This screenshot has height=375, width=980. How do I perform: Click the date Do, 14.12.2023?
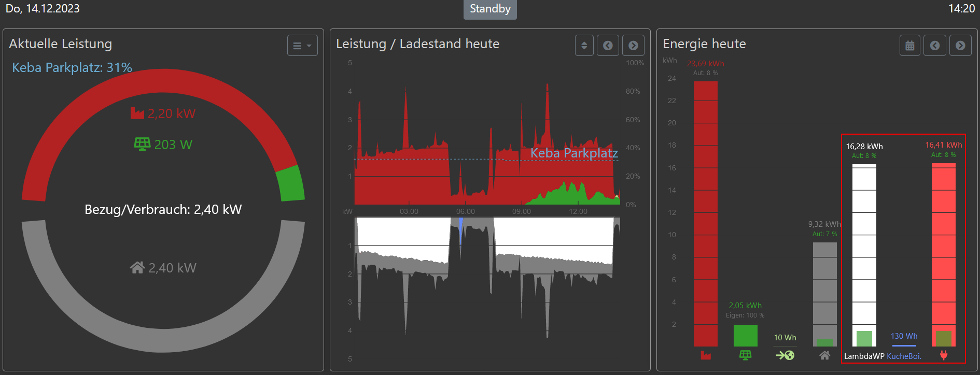pyautogui.click(x=43, y=9)
